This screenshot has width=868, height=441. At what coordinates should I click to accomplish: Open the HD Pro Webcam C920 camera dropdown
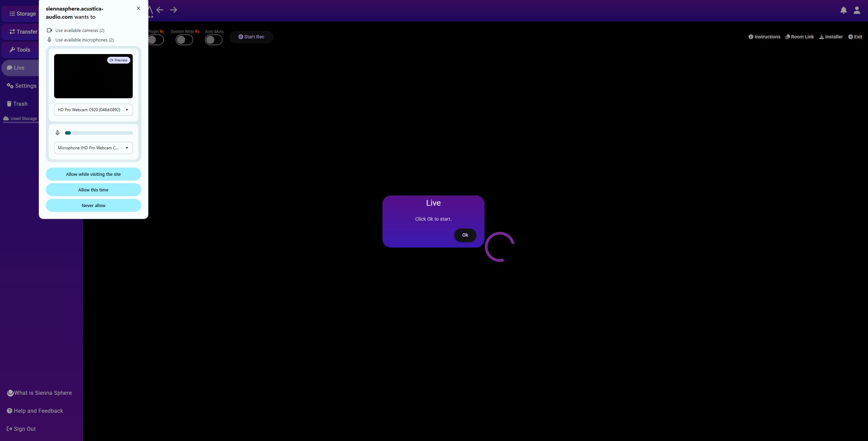93,110
